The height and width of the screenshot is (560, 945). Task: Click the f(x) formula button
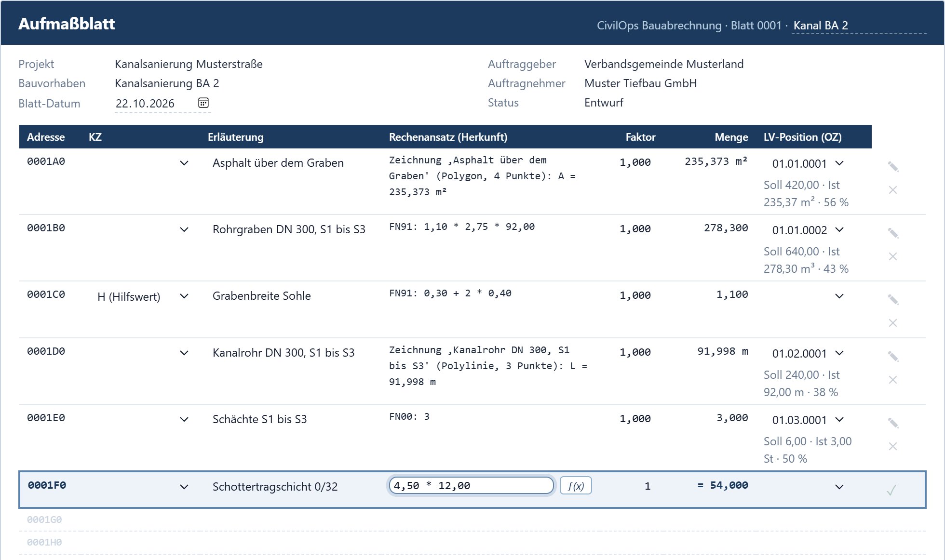click(x=576, y=486)
